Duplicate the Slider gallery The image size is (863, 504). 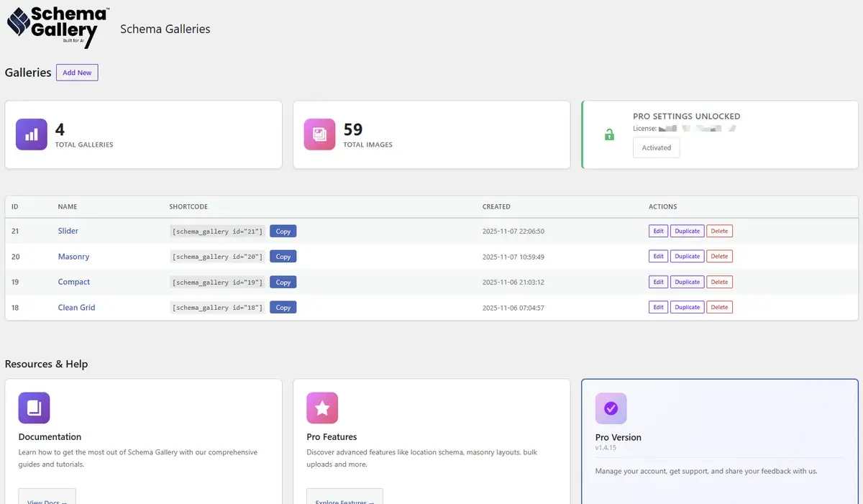point(687,231)
